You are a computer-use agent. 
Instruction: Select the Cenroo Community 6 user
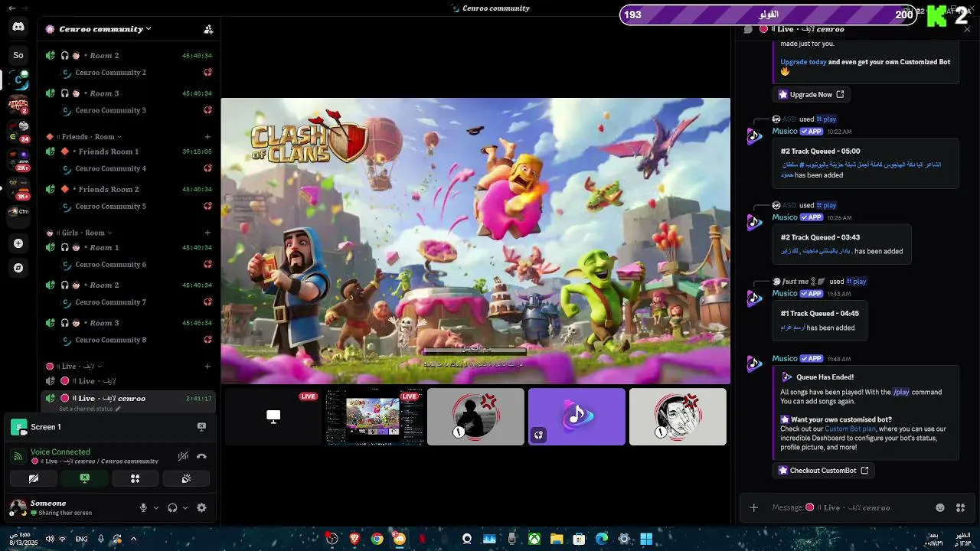(129, 264)
